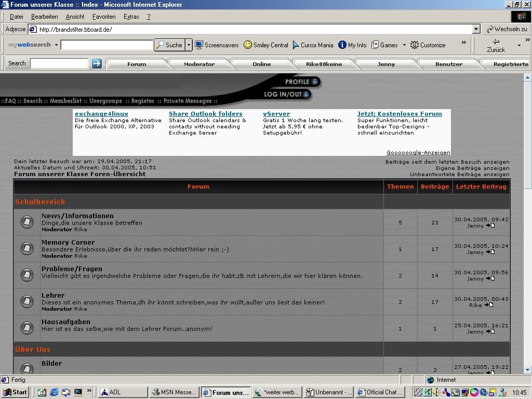The height and width of the screenshot is (399, 532).
Task: Open My Info icon
Action: [342, 45]
